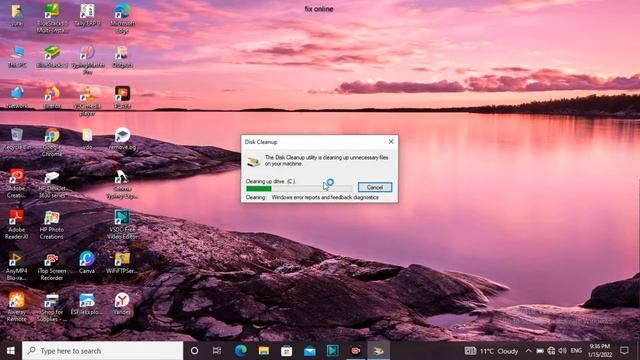Open This PC desktop icon

(x=17, y=57)
